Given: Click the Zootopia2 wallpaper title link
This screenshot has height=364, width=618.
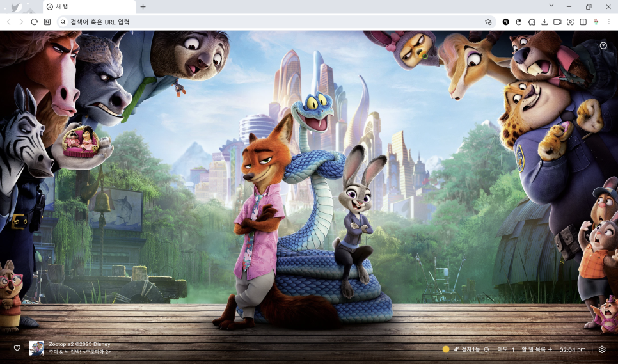Looking at the screenshot, I should tap(79, 344).
